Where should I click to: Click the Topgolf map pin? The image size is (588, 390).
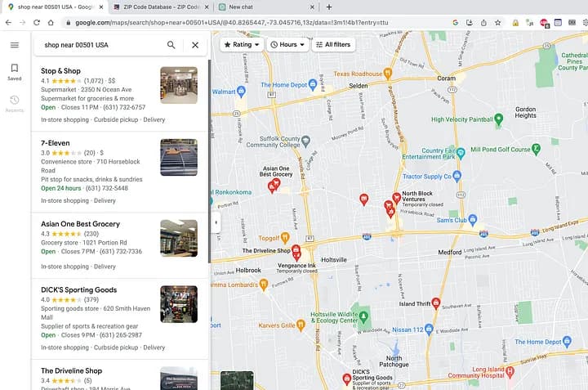click(x=285, y=237)
